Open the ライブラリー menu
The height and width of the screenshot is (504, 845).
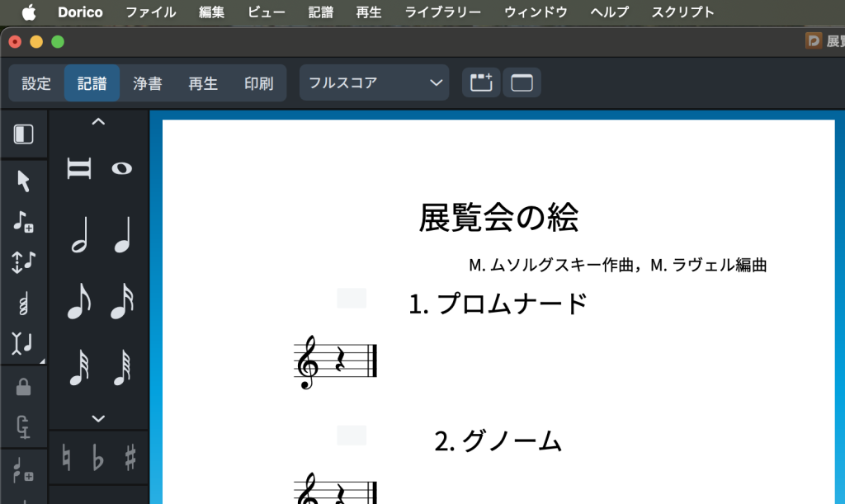442,12
